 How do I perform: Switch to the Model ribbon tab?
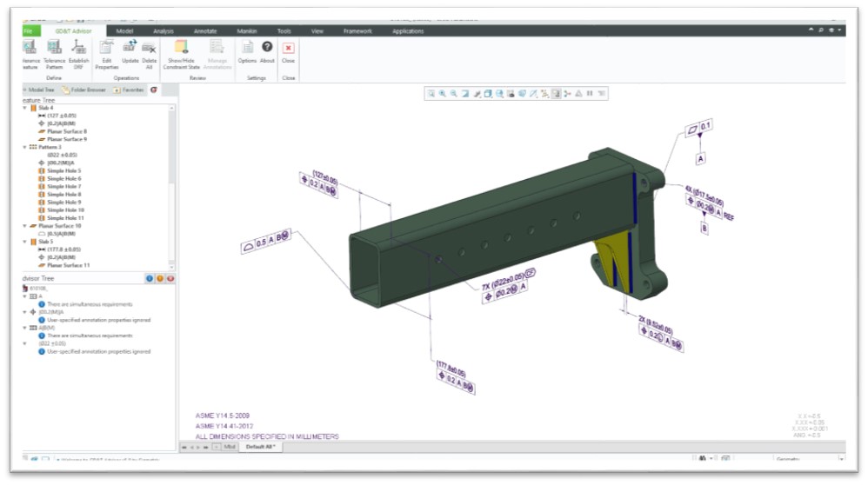coord(124,31)
